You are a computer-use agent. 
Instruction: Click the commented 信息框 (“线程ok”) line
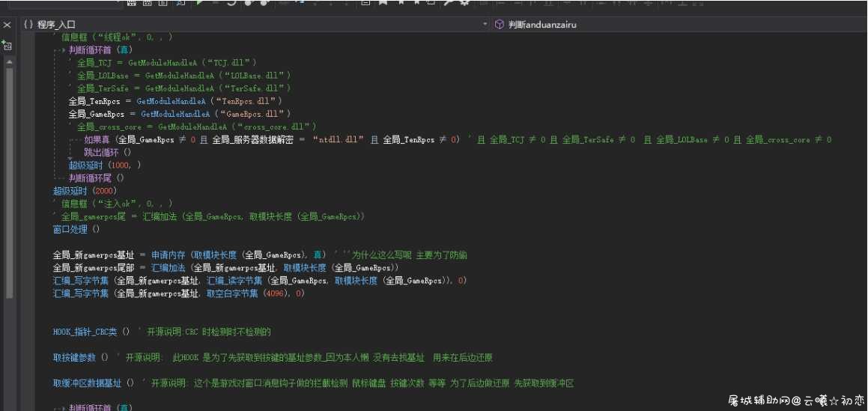pyautogui.click(x=112, y=37)
